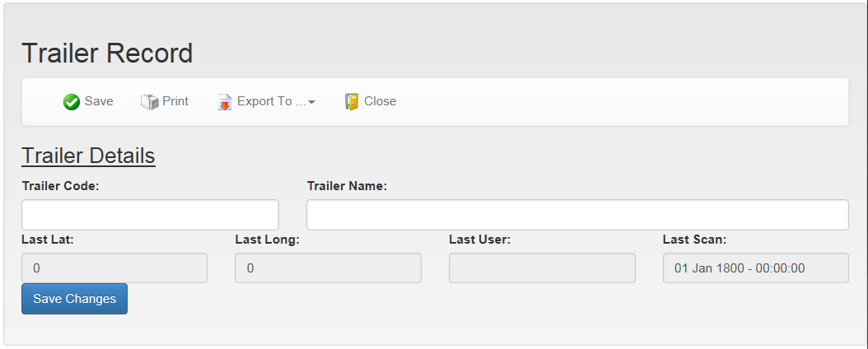Click the printer icon
868x349 pixels.
point(149,102)
